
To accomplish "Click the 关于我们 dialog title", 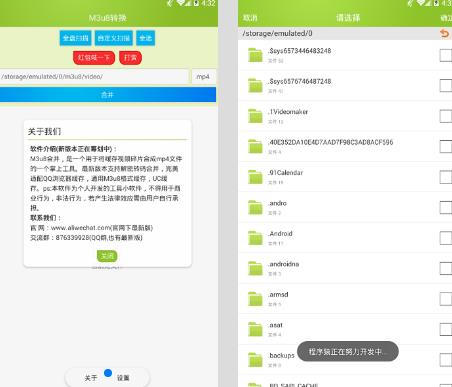I will 44,131.
